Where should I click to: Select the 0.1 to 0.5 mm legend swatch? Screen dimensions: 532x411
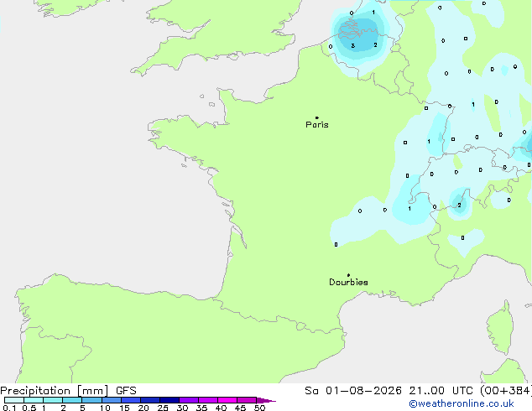pyautogui.click(x=14, y=400)
